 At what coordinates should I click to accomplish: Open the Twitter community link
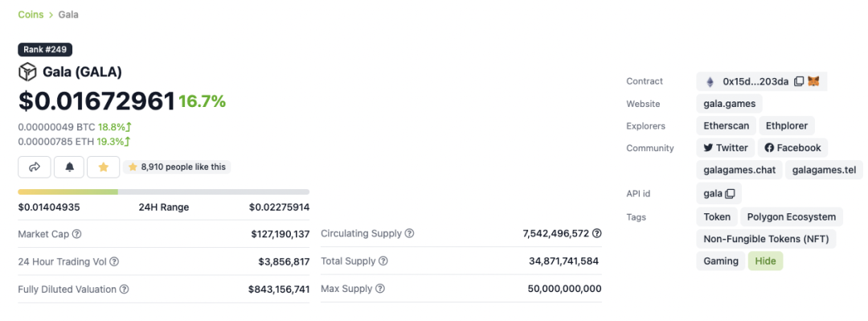pos(726,148)
